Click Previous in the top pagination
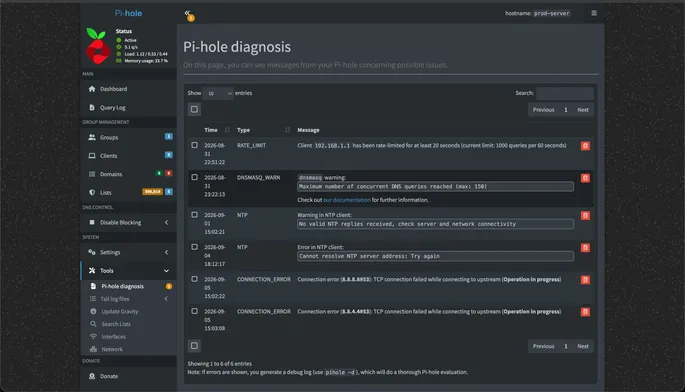The image size is (685, 392). (x=543, y=110)
